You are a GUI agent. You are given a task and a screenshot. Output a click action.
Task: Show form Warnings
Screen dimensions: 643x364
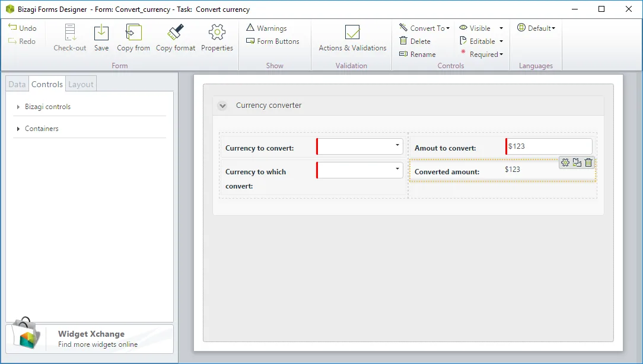click(x=266, y=28)
